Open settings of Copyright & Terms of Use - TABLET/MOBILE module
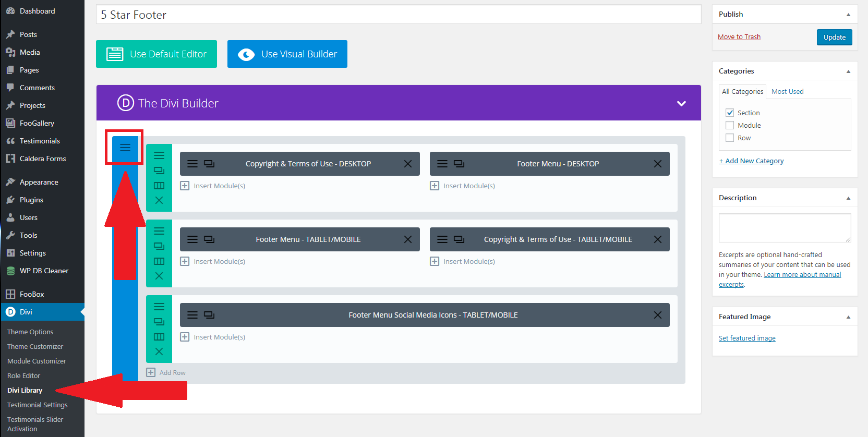 pyautogui.click(x=442, y=239)
